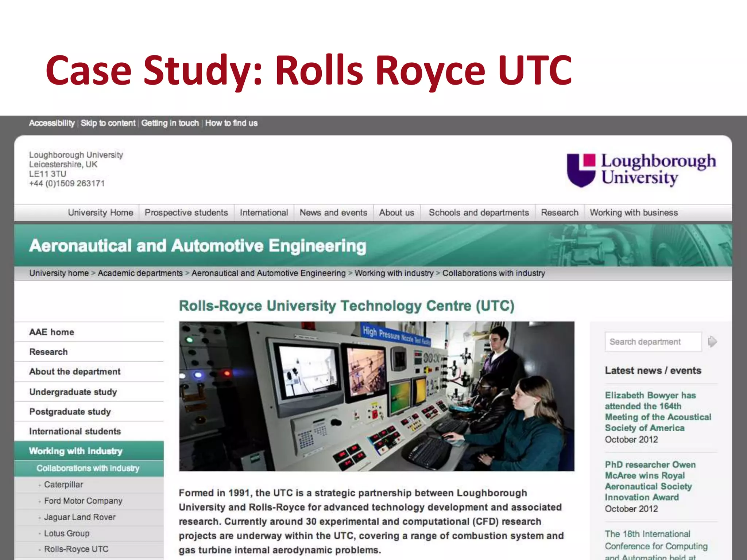Open Undergraduate study sidebar item
The image size is (747, 560).
89,392
